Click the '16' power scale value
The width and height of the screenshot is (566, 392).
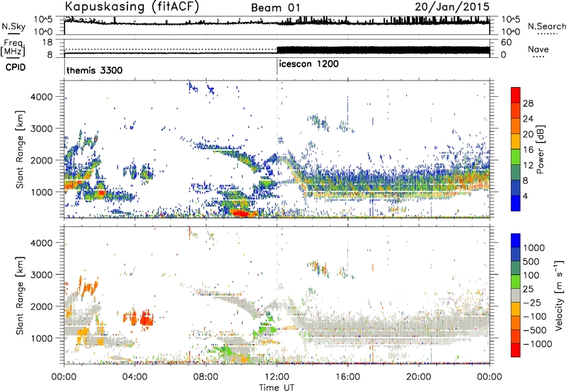click(528, 150)
